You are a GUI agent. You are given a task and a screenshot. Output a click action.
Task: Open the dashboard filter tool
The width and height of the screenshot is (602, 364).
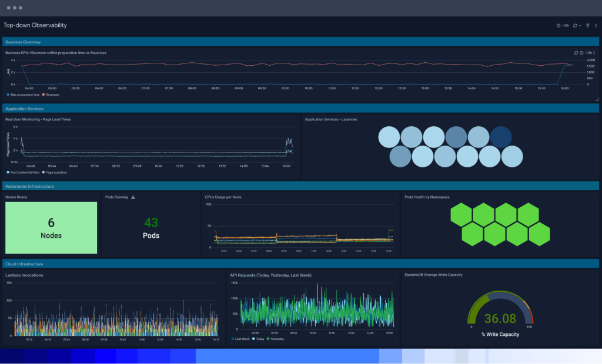click(587, 26)
